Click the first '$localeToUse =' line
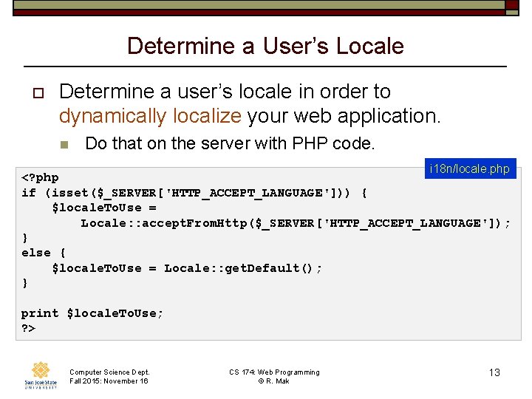 click(104, 208)
